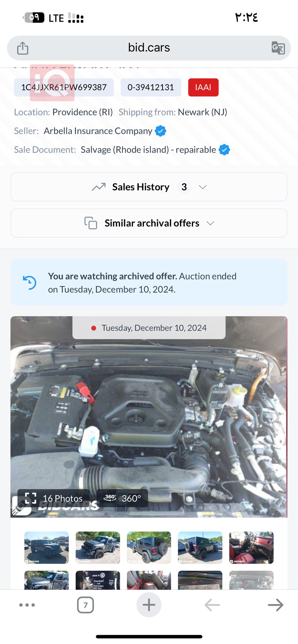Open the first Jeep front thumbnail
This screenshot has height=644, width=298.
(46, 548)
